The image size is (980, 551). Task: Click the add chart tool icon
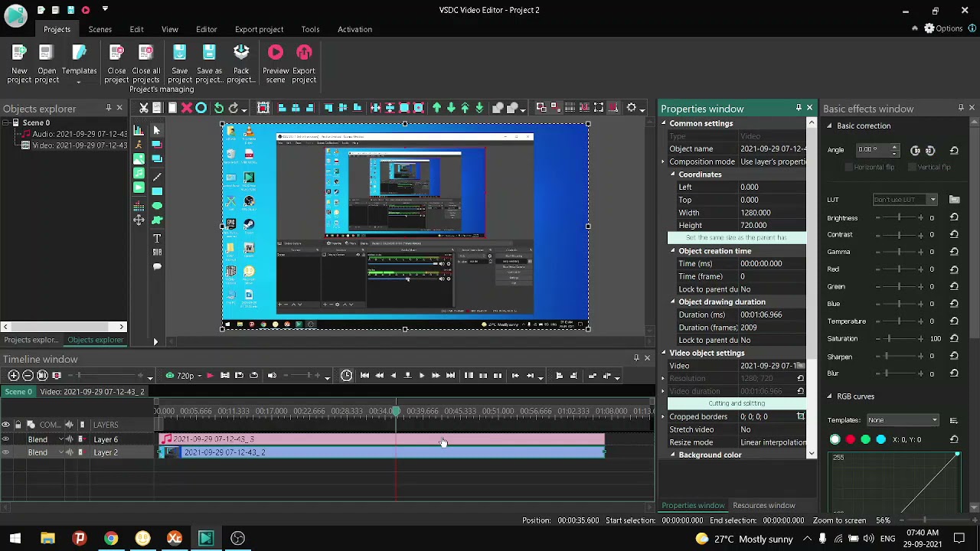tap(139, 130)
